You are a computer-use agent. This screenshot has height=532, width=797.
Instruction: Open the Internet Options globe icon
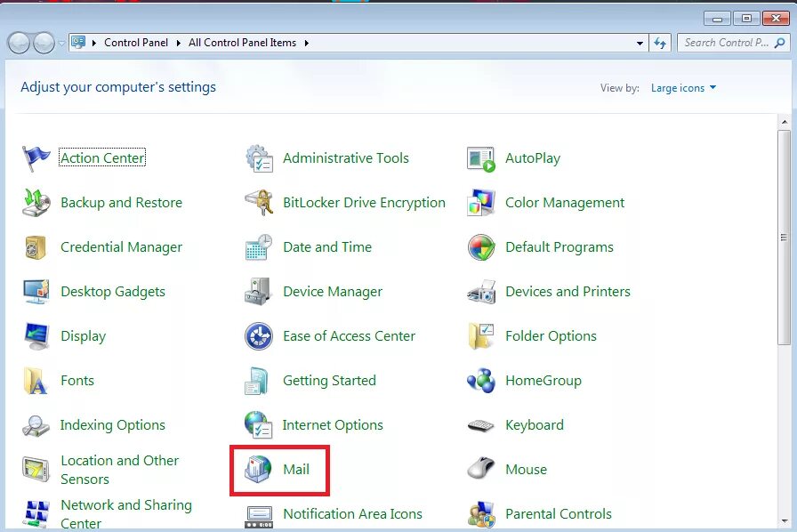pos(259,424)
